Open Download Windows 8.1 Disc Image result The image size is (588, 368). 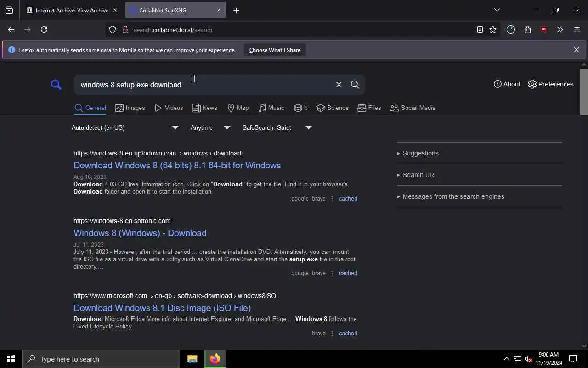coord(162,308)
